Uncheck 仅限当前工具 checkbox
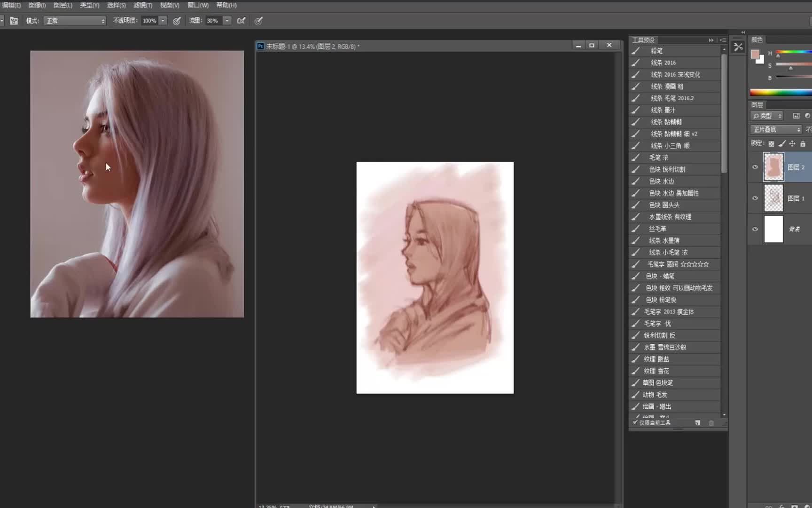812x508 pixels. click(635, 422)
